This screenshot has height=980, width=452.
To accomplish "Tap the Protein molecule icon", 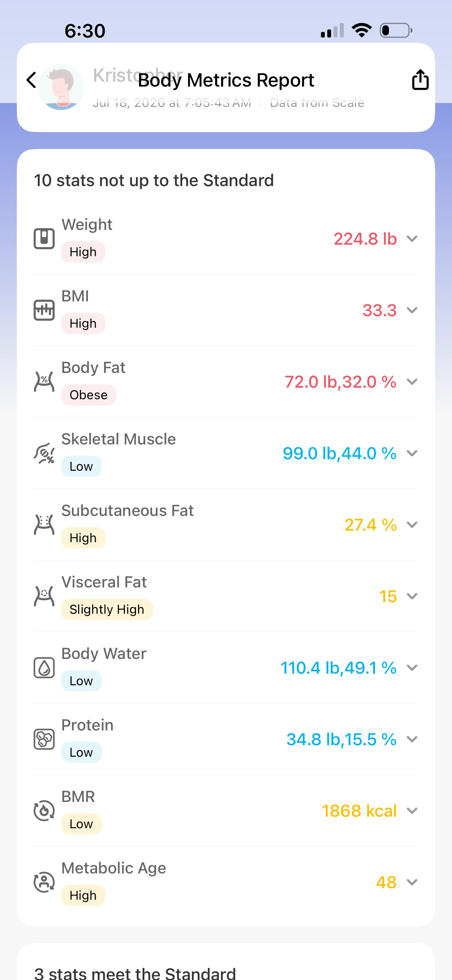I will pos(44,739).
